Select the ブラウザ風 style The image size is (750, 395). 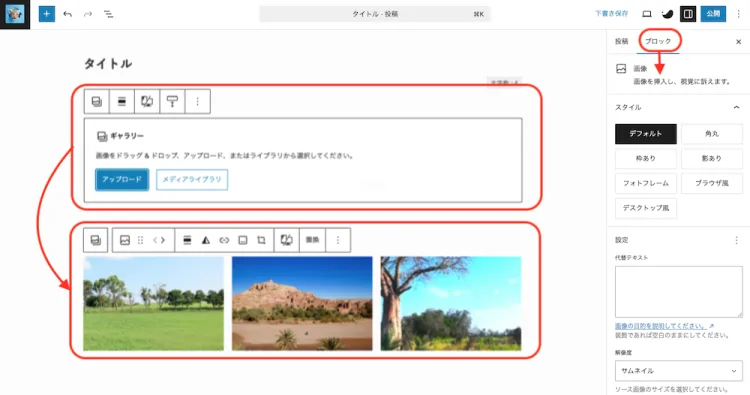[x=712, y=183]
